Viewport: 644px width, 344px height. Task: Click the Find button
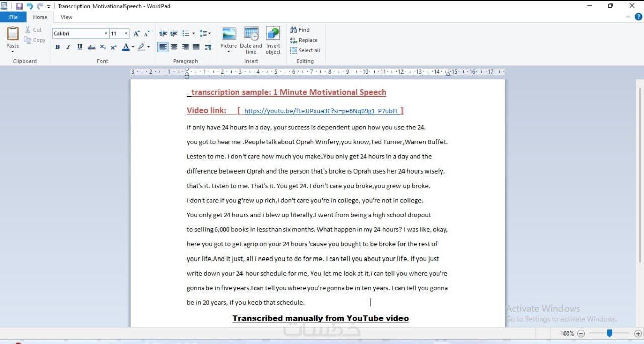tap(300, 30)
